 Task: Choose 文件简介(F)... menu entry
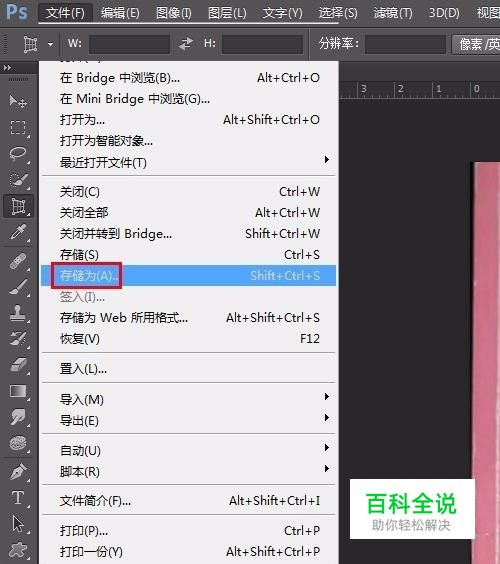pyautogui.click(x=189, y=500)
